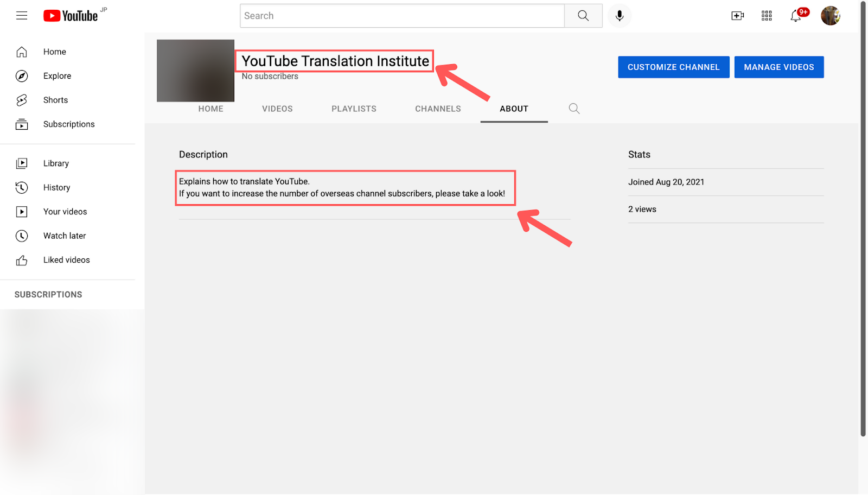This screenshot has width=868, height=495.
Task: Click the Liked videos thumbs-up icon
Action: (22, 261)
